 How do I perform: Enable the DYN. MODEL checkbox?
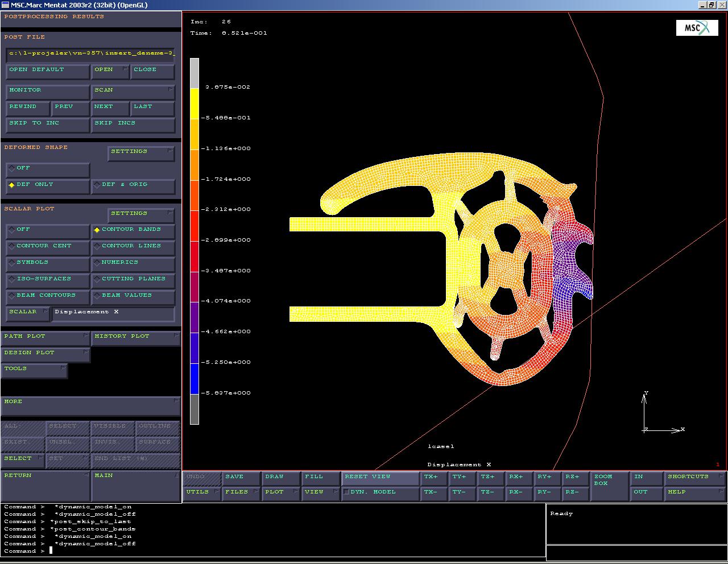pyautogui.click(x=346, y=492)
